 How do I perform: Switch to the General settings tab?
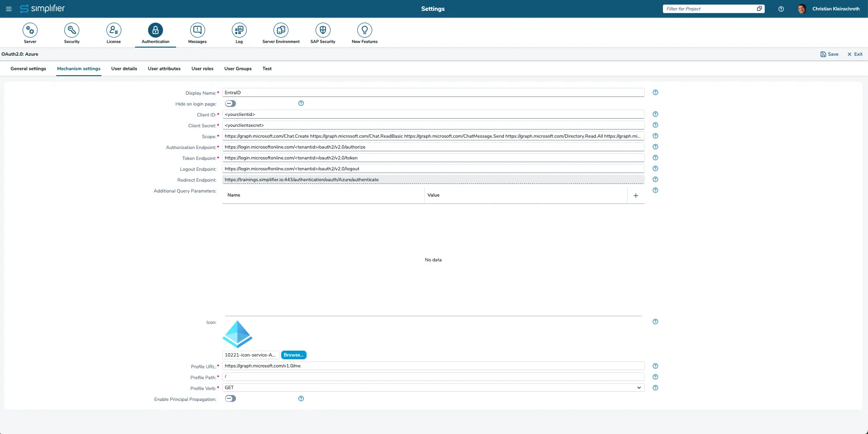point(28,68)
